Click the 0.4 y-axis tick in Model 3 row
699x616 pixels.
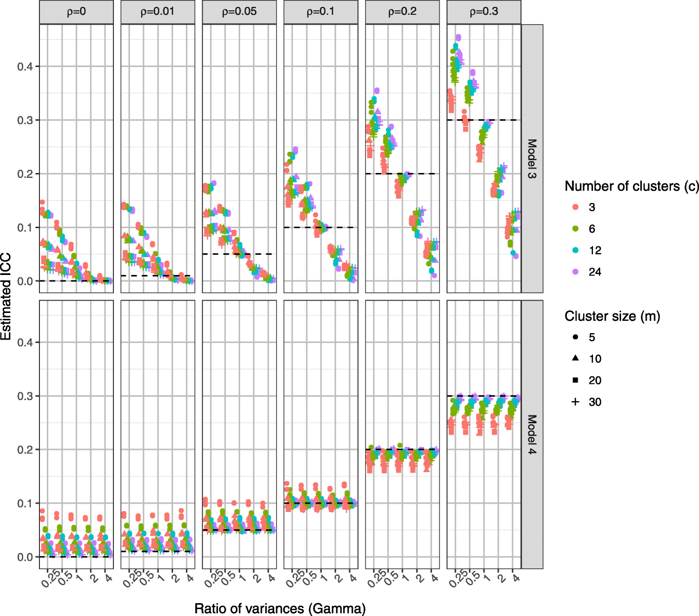click(25, 67)
